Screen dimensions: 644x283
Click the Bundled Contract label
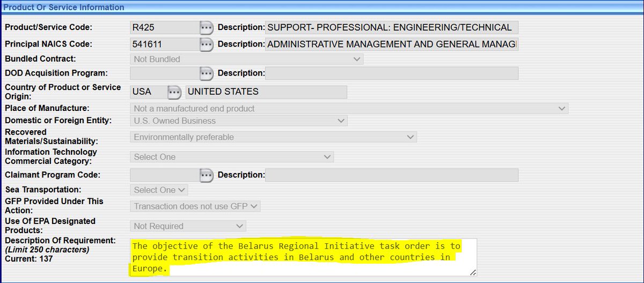(40, 59)
